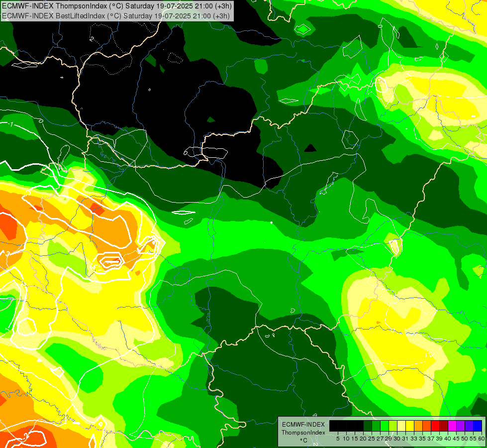
Task: Click the legend scale value 31
Action: (x=405, y=439)
